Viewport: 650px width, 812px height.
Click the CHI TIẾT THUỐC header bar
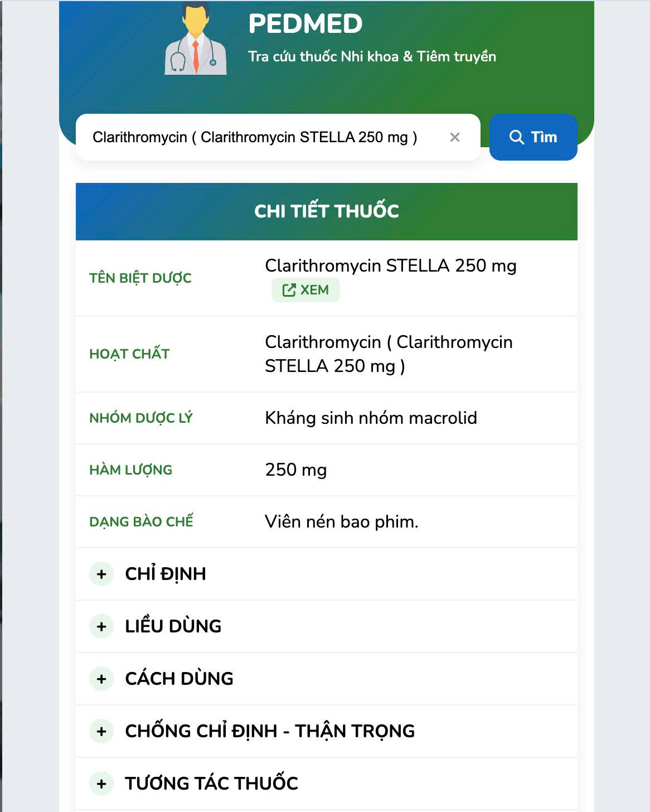(327, 211)
